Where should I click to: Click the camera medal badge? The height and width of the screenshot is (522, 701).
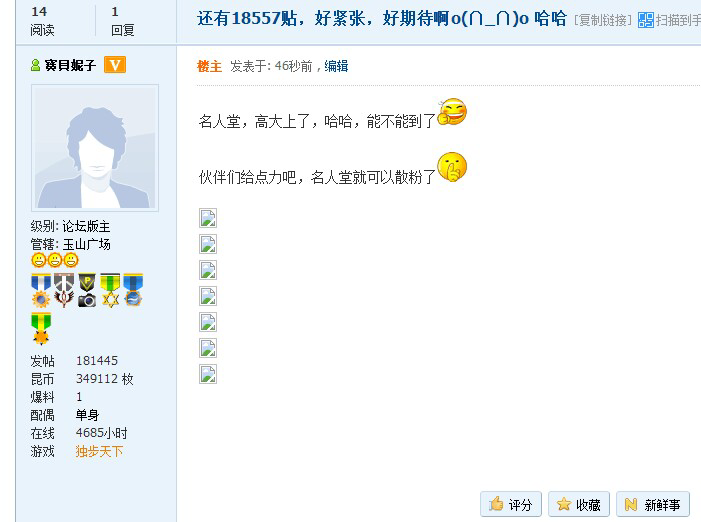pyautogui.click(x=87, y=290)
